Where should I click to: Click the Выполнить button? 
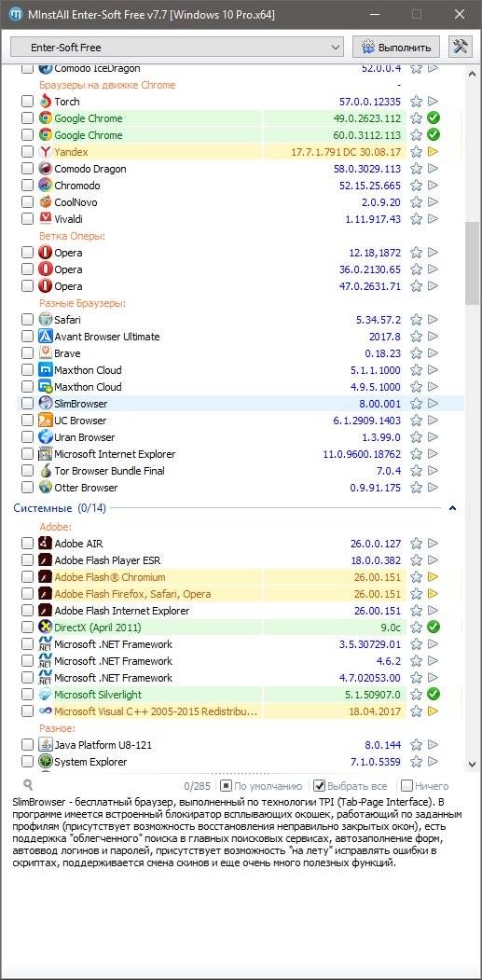click(x=396, y=48)
